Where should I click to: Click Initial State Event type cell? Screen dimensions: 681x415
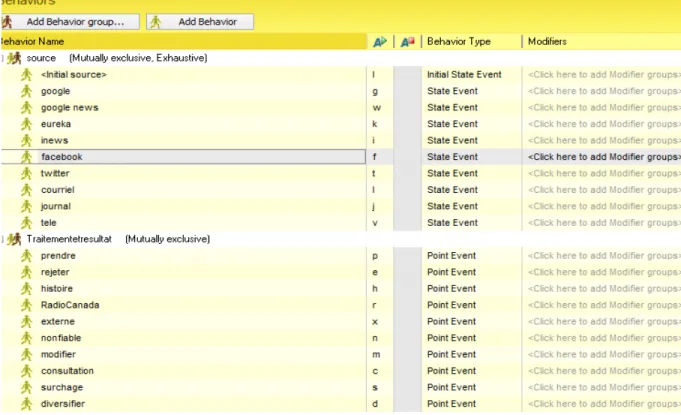464,75
